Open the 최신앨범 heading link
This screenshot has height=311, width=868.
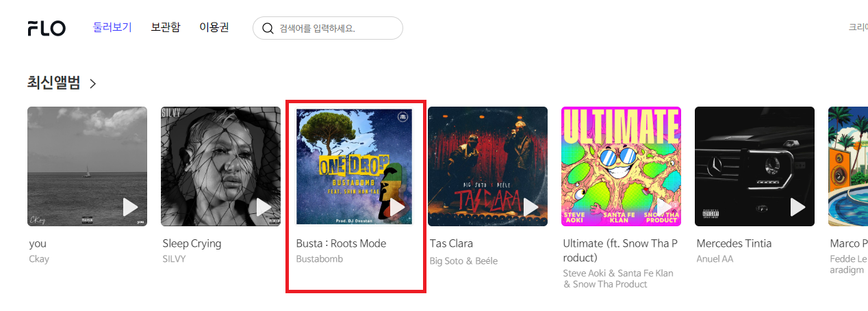(53, 83)
